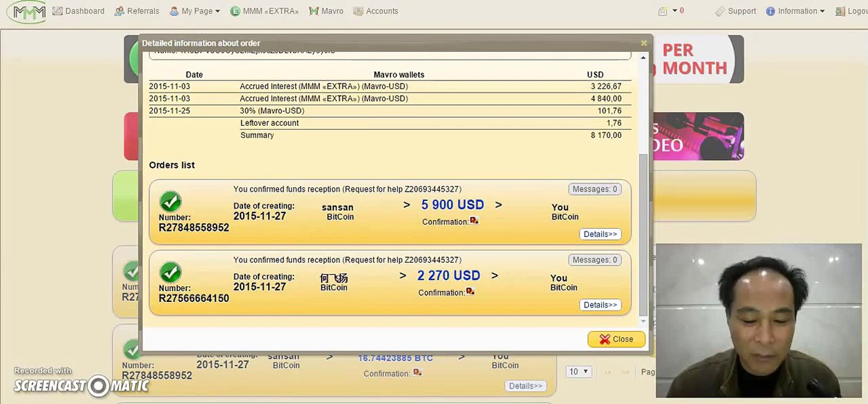Image resolution: width=868 pixels, height=404 pixels.
Task: Click the Information icon in navbar
Action: (x=770, y=11)
